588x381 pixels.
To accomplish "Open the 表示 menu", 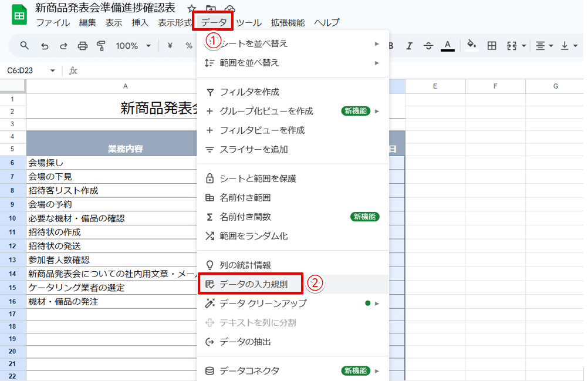I will (114, 22).
